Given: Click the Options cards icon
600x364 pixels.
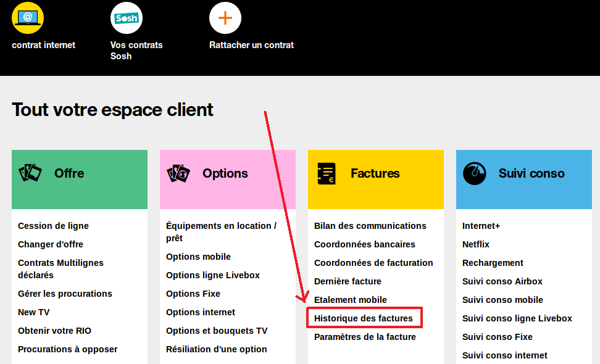Looking at the screenshot, I should pos(178,173).
